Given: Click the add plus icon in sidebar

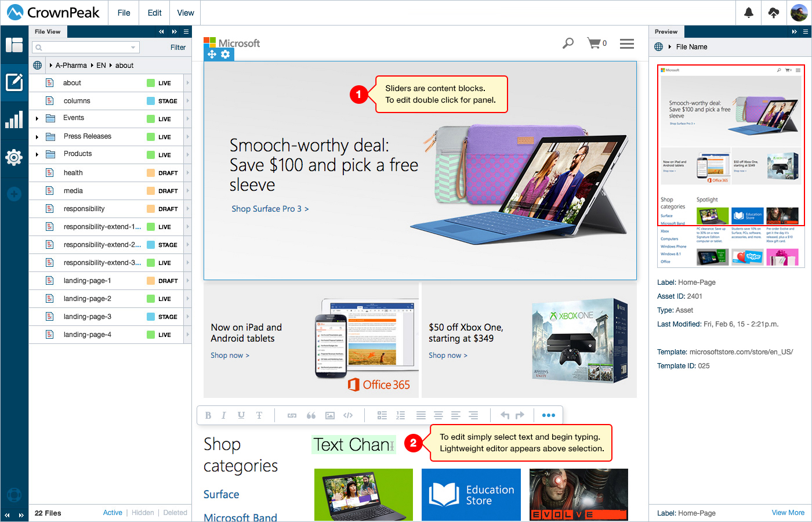Looking at the screenshot, I should pos(14,194).
